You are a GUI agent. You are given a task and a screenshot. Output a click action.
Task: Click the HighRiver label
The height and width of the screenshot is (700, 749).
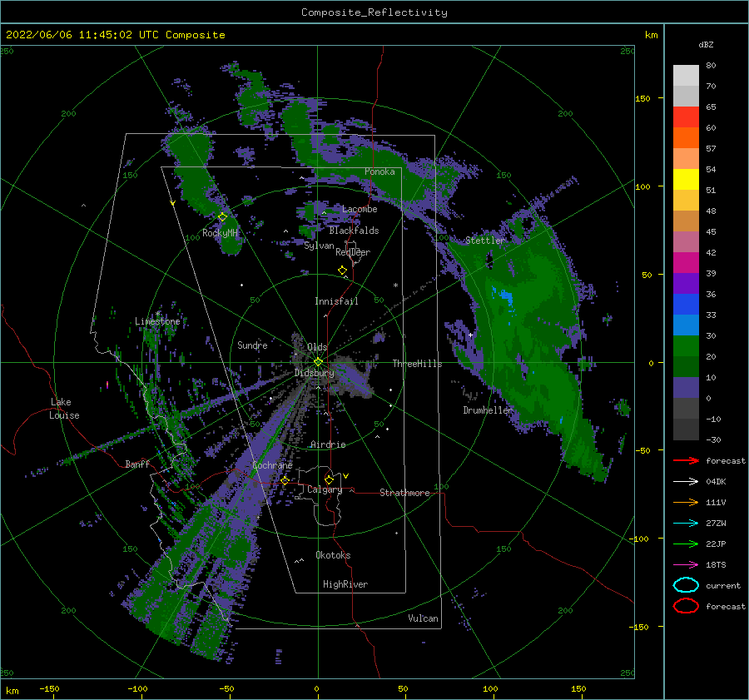point(345,584)
